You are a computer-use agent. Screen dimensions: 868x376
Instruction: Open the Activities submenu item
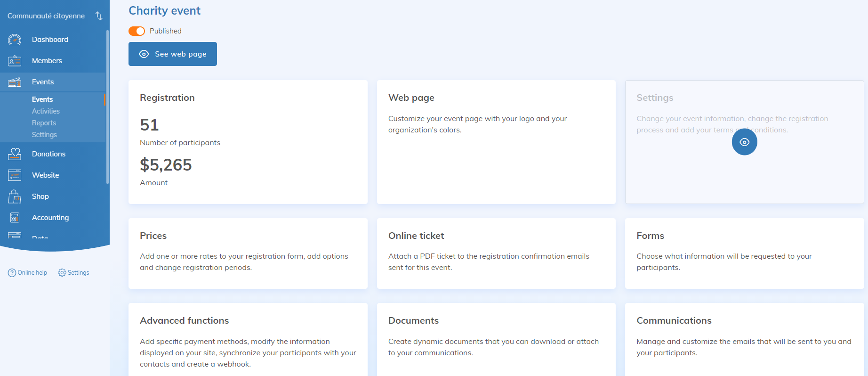tap(46, 111)
